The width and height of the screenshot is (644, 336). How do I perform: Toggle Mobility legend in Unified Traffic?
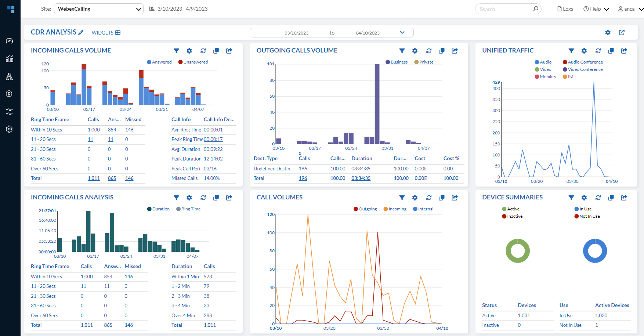(x=546, y=77)
